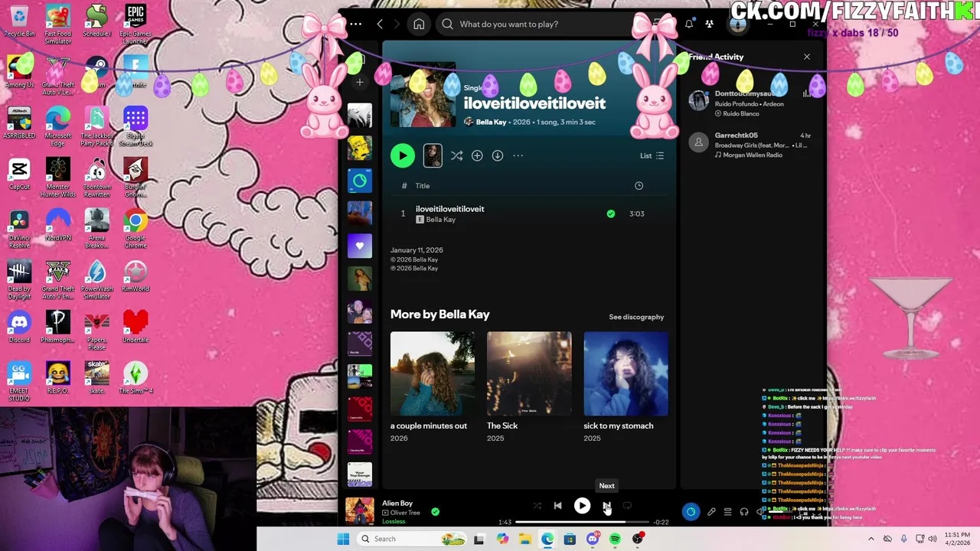
Task: Open Spotify from the Windows taskbar
Action: [615, 539]
